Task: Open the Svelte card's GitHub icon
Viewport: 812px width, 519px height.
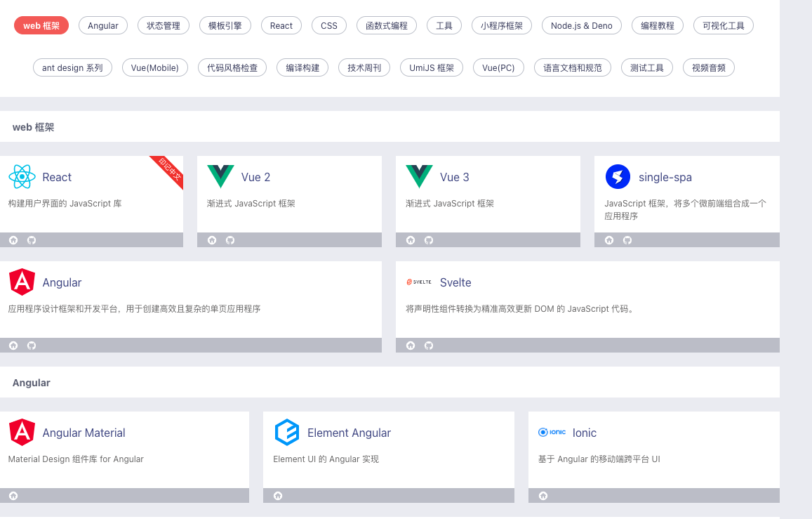Action: point(429,346)
